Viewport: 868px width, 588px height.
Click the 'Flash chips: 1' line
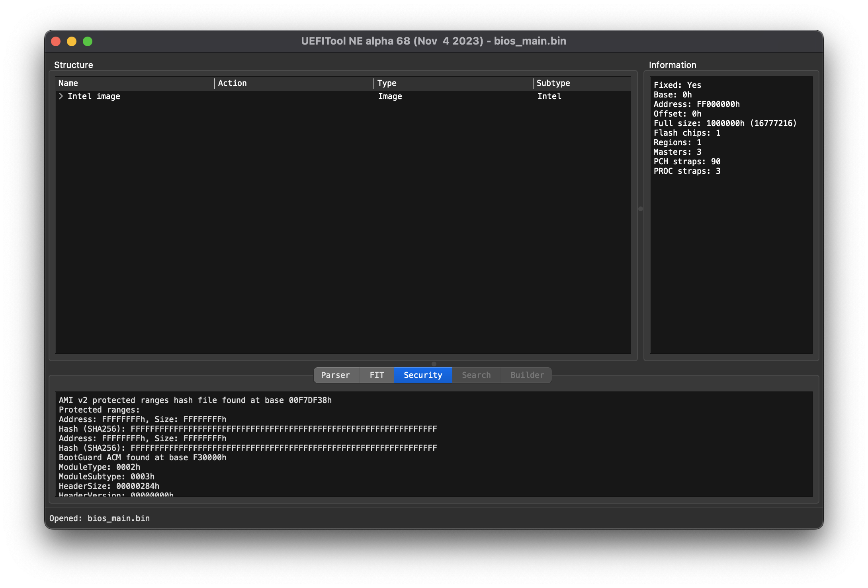coord(687,133)
